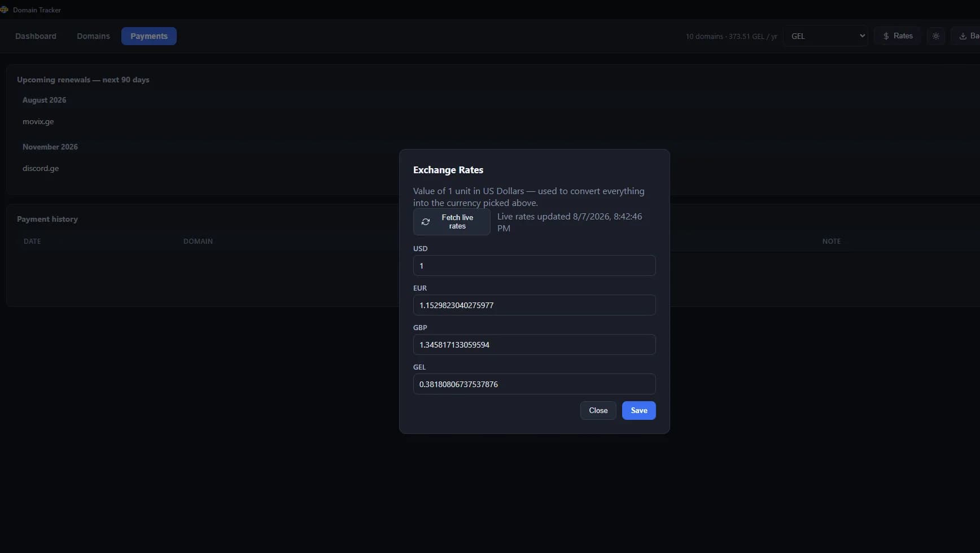This screenshot has height=553, width=980.
Task: Toggle the theme sun icon
Action: point(935,36)
